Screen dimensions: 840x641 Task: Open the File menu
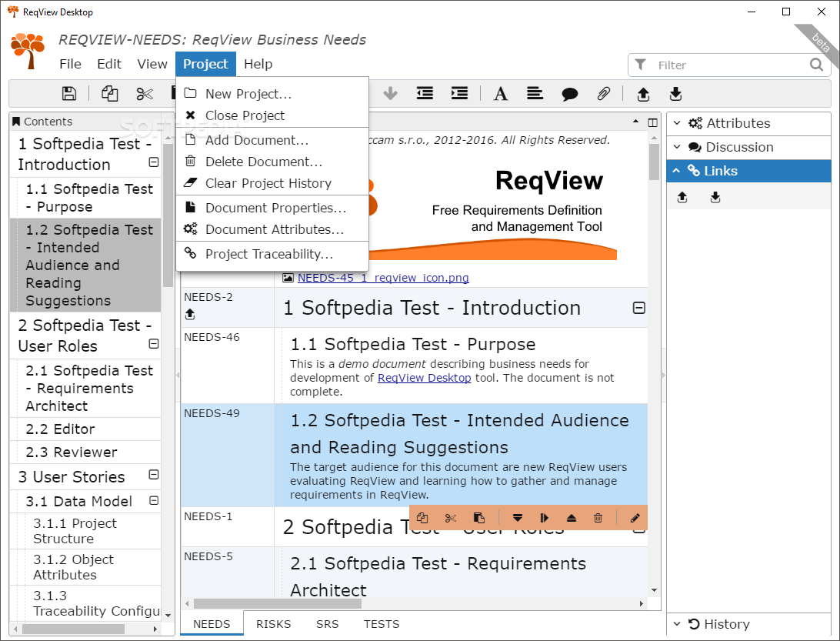click(70, 64)
